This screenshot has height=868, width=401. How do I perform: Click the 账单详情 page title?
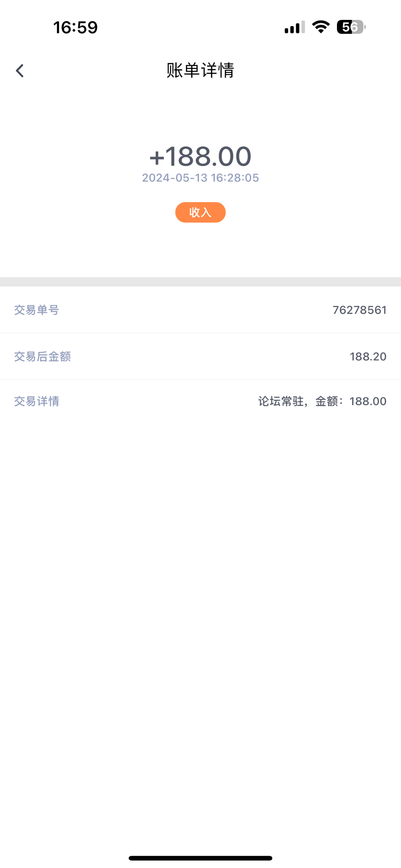(x=200, y=70)
